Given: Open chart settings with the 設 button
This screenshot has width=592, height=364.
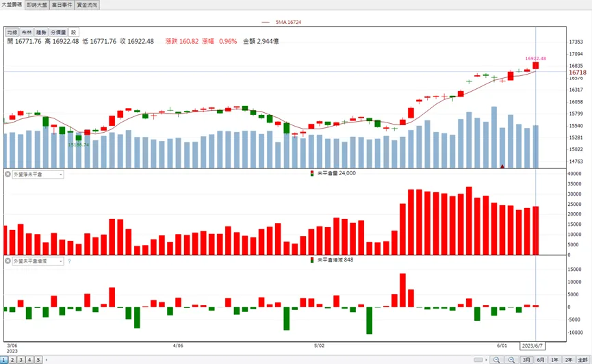Looking at the screenshot, I should pos(74,32).
